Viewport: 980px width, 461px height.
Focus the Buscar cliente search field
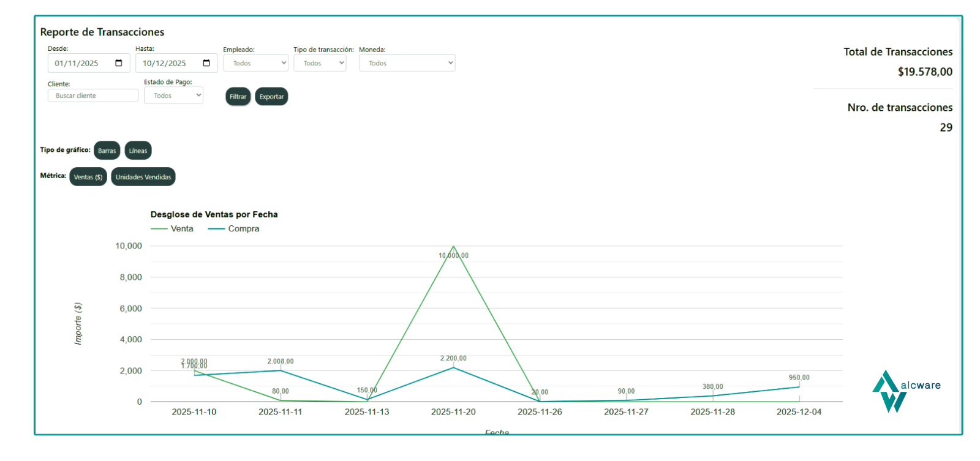[x=92, y=96]
